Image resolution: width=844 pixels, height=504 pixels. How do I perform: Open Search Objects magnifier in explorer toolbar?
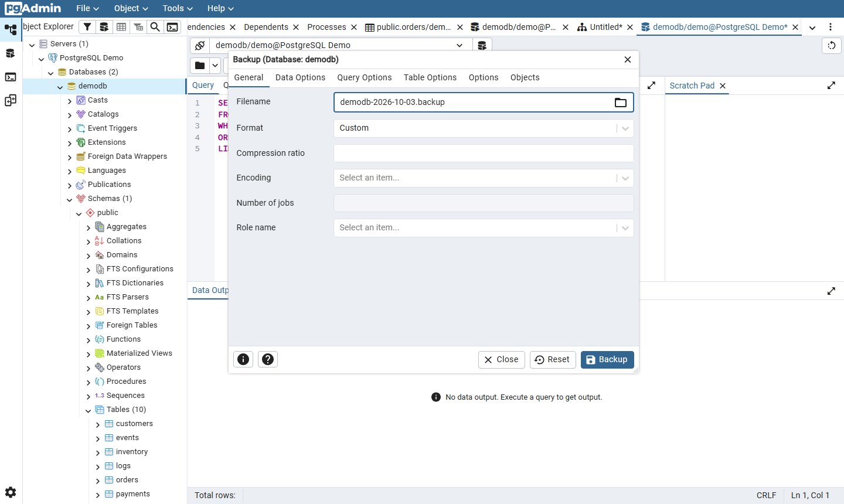155,27
